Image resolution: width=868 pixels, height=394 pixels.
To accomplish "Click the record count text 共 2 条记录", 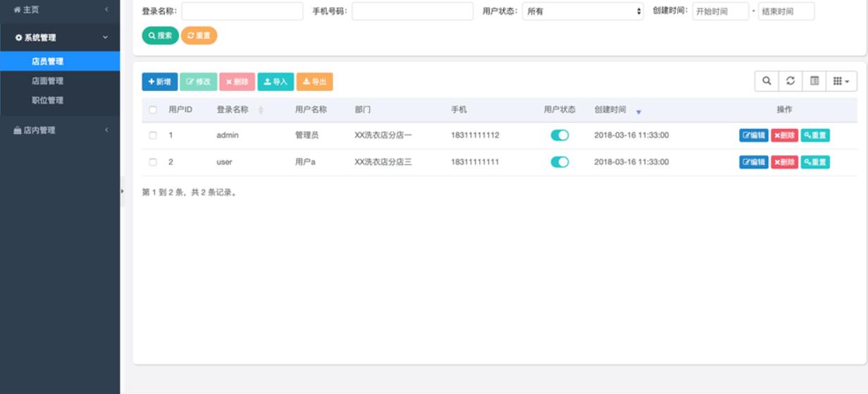I will [214, 192].
